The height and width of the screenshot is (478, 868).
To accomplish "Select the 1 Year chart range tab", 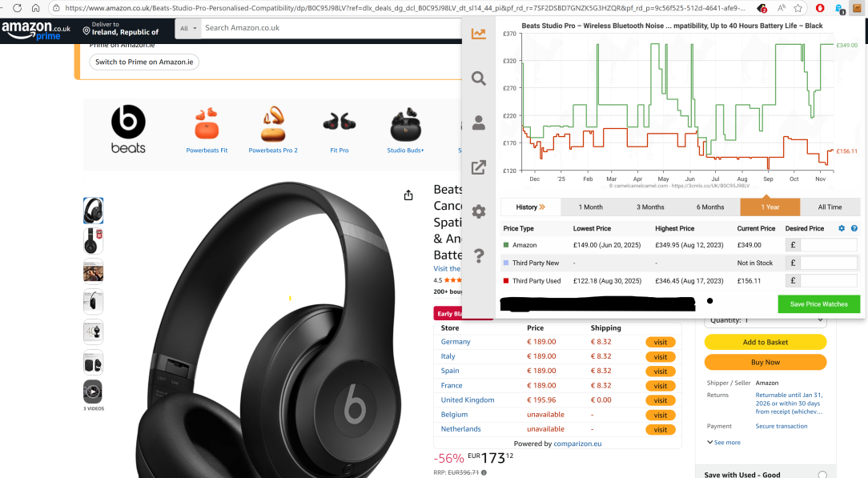I will [770, 207].
